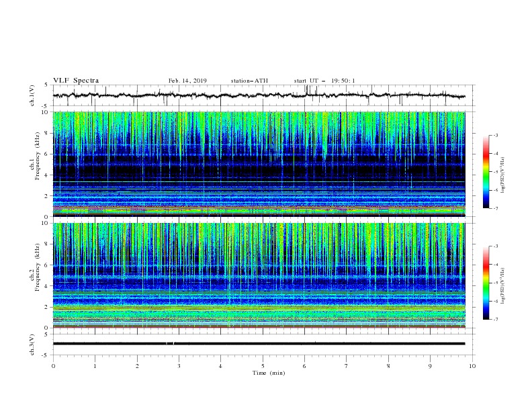Click time axis tick label "2"
Image resolution: width=532 pixels, height=411 pixels.
pyautogui.click(x=137, y=366)
